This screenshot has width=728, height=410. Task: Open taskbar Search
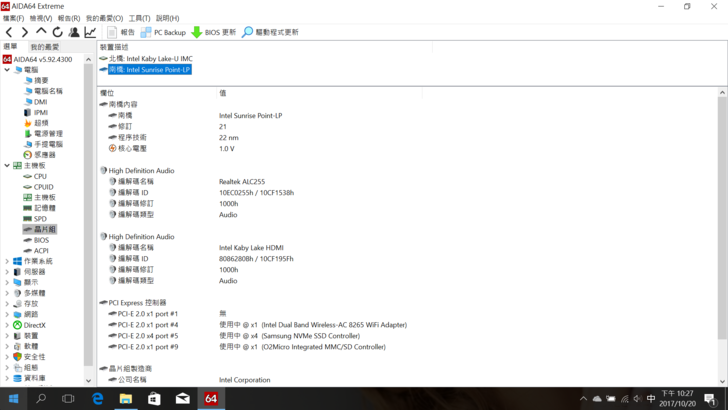pos(41,399)
